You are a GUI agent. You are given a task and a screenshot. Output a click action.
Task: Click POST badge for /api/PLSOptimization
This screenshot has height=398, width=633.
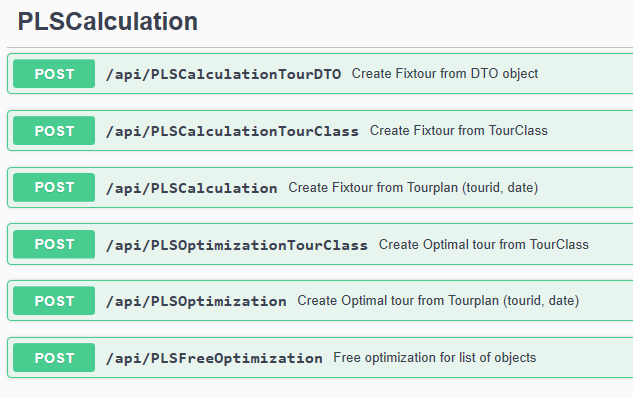[54, 301]
